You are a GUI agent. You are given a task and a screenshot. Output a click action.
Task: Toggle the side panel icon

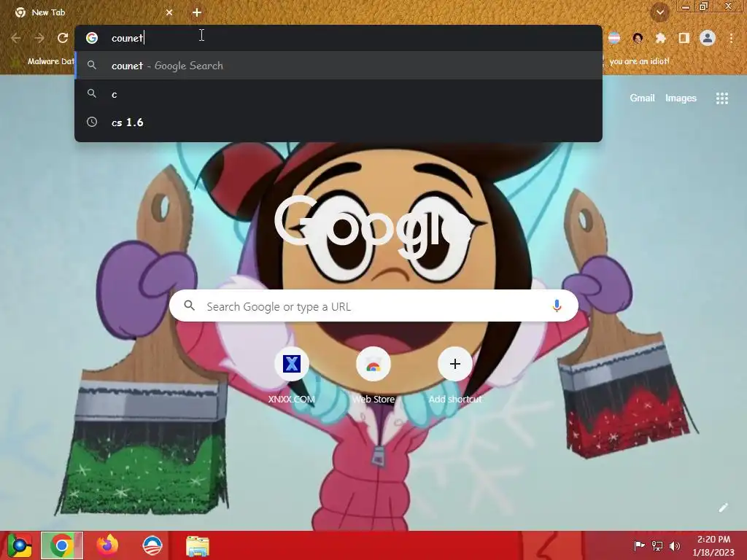tap(684, 38)
